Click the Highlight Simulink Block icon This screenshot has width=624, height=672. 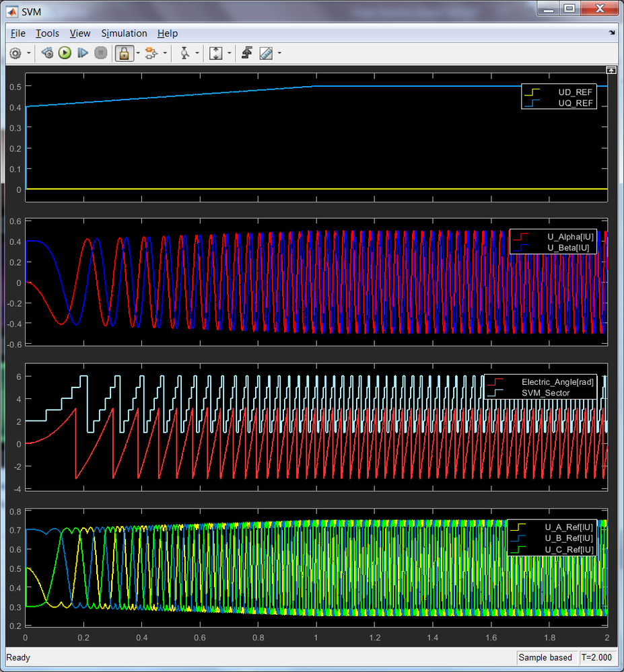pos(151,53)
